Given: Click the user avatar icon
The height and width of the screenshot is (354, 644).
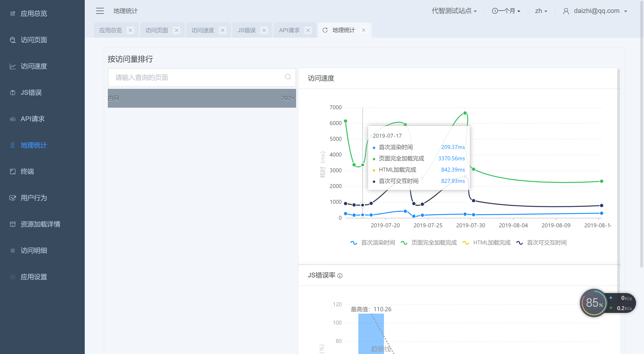Looking at the screenshot, I should click(566, 11).
